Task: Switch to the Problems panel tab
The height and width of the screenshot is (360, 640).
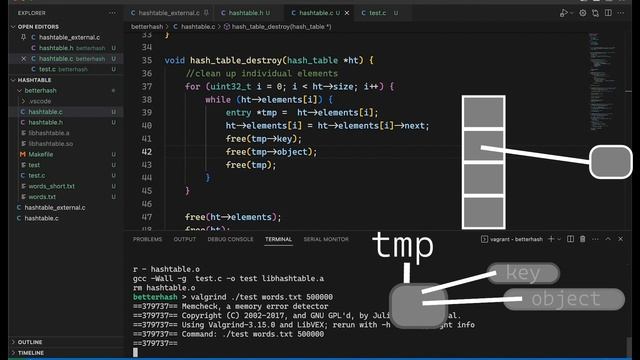Action: tap(147, 239)
